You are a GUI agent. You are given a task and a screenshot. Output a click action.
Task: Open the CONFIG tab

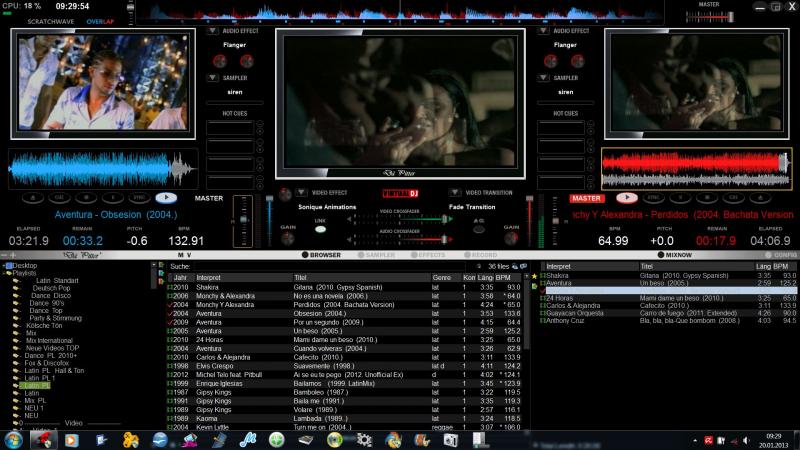[782, 255]
